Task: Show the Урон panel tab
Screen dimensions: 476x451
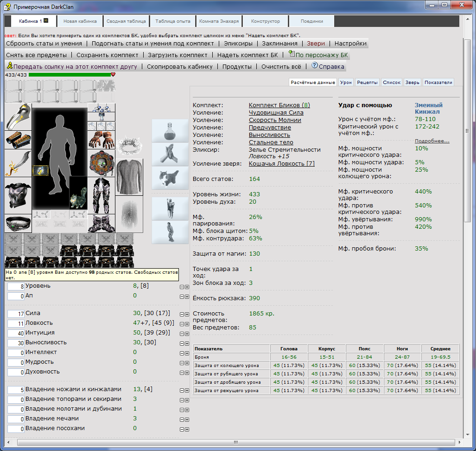Action: coord(346,83)
